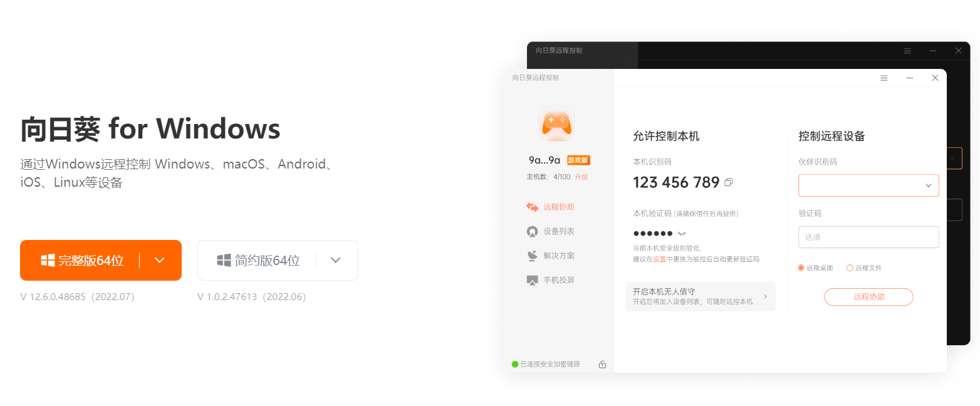980x406 pixels.
Task: Open the 开启本机无人值守 row
Action: point(701,296)
